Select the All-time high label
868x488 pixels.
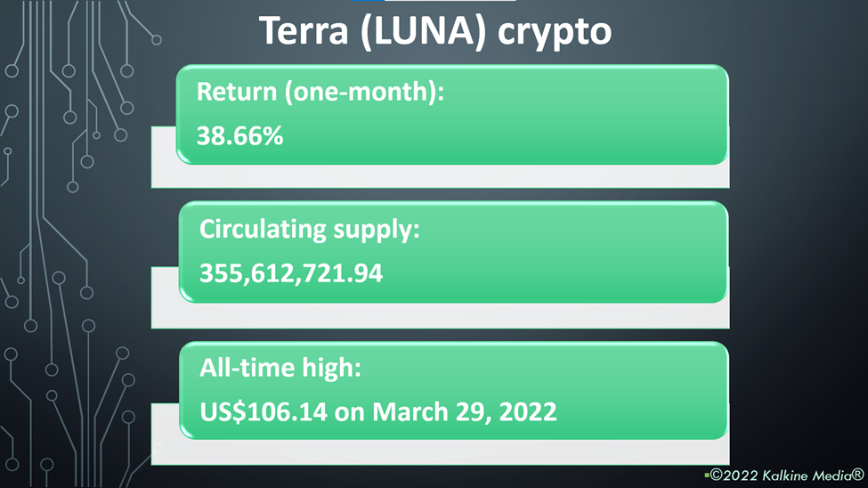280,368
